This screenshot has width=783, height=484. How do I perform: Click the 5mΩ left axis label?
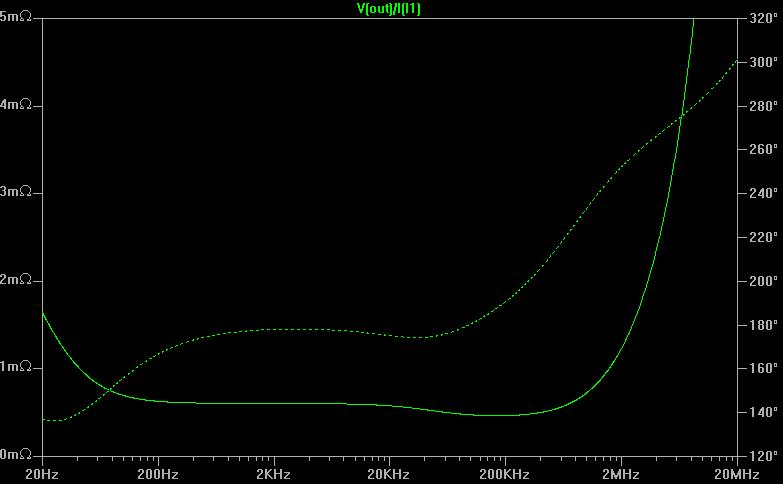coord(15,17)
